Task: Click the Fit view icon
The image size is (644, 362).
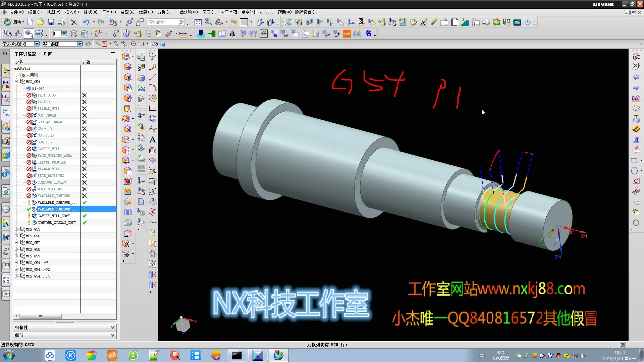Action: (198, 22)
